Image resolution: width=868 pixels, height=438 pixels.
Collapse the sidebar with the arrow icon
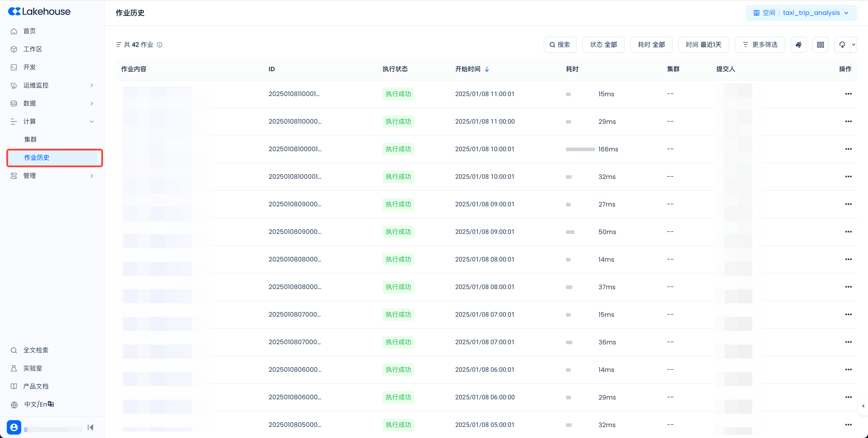coord(90,427)
